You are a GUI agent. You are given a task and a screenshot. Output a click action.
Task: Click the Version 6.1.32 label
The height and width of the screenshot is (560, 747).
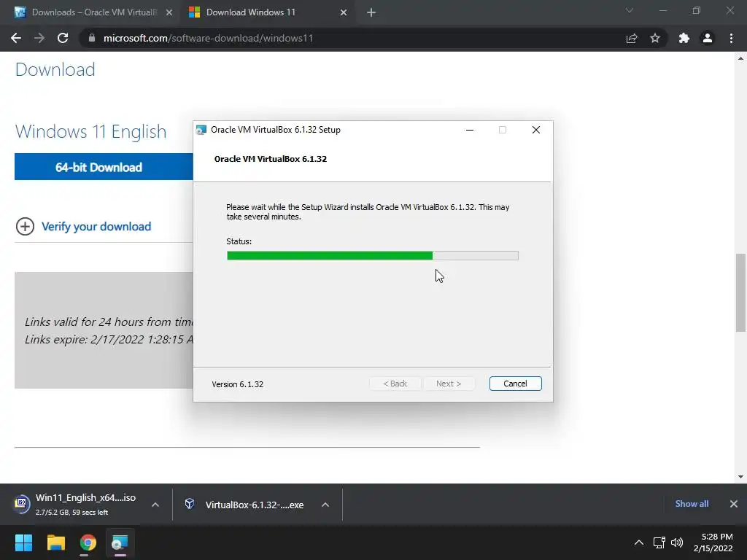(237, 384)
